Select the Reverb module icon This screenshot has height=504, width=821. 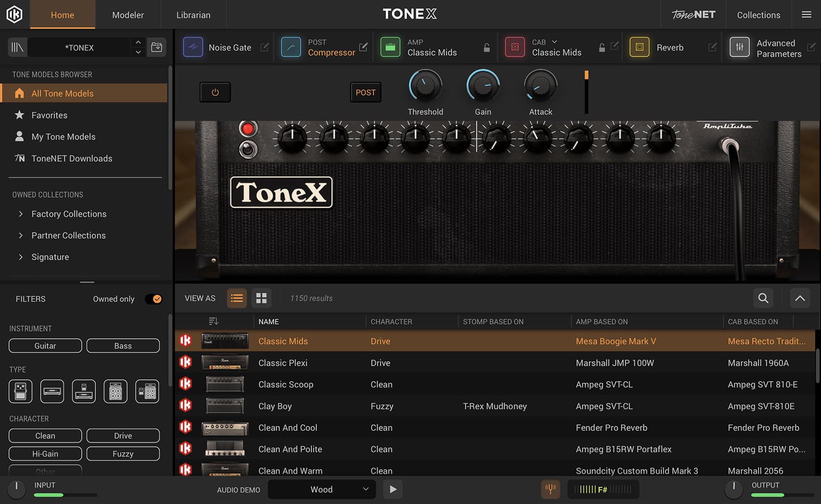point(639,48)
